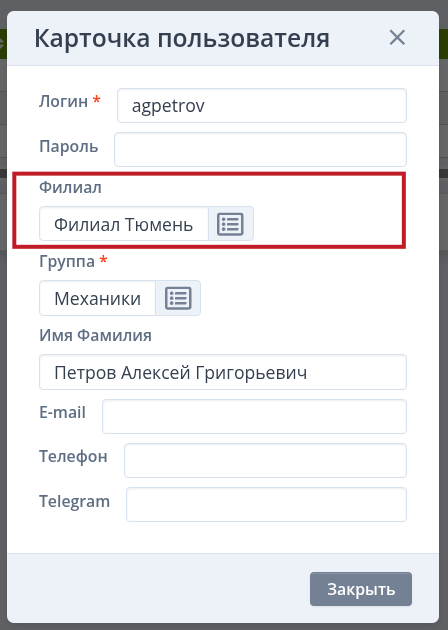Viewport: 448px width, 630px height.
Task: Click the Карточка пользователя dialog title
Action: click(182, 39)
